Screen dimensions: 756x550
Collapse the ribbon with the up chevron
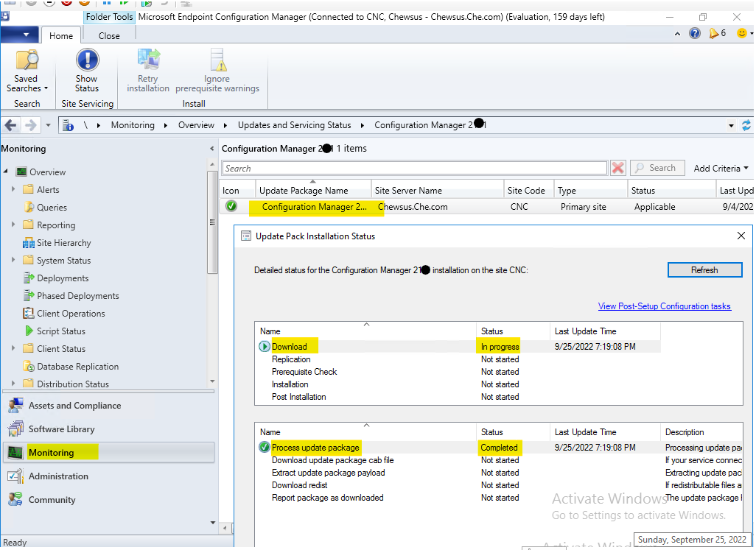tap(677, 34)
